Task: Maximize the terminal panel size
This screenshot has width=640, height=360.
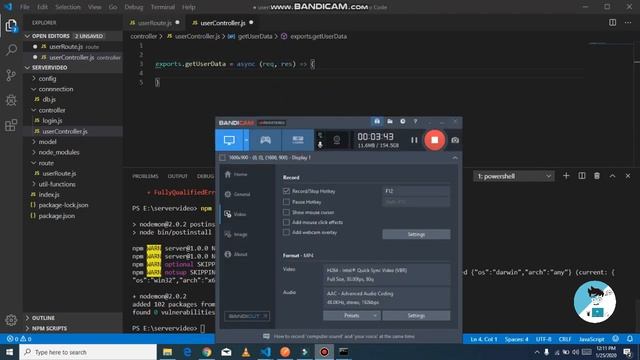Action: click(612, 176)
